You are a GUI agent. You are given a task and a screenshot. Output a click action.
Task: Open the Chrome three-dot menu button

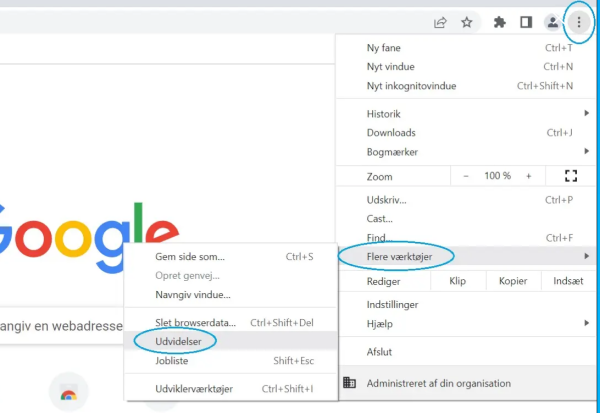pyautogui.click(x=579, y=22)
